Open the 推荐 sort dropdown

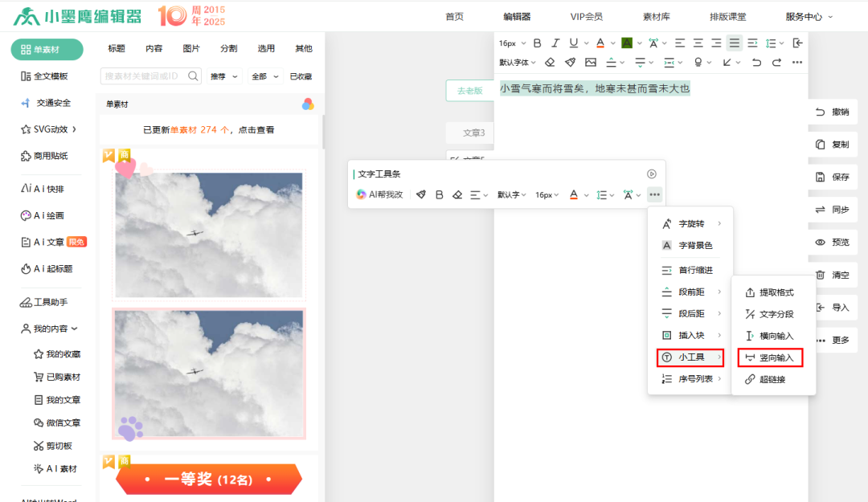[224, 76]
